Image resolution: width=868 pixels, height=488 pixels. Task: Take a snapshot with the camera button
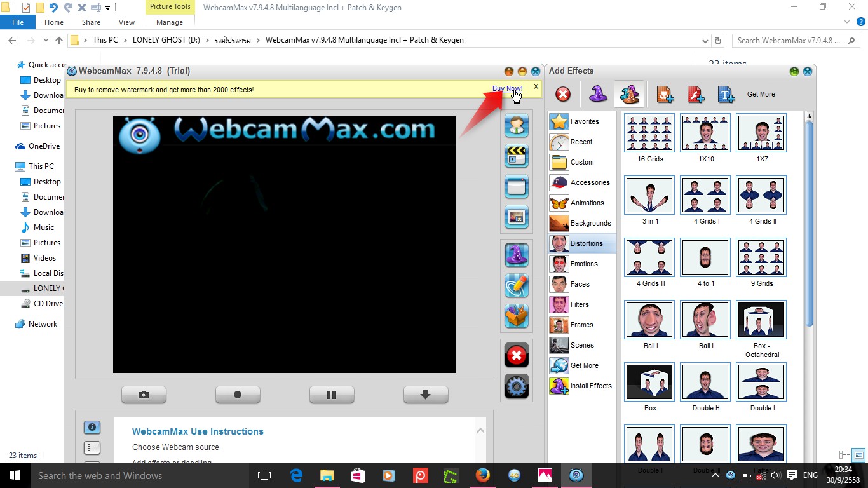pos(144,395)
